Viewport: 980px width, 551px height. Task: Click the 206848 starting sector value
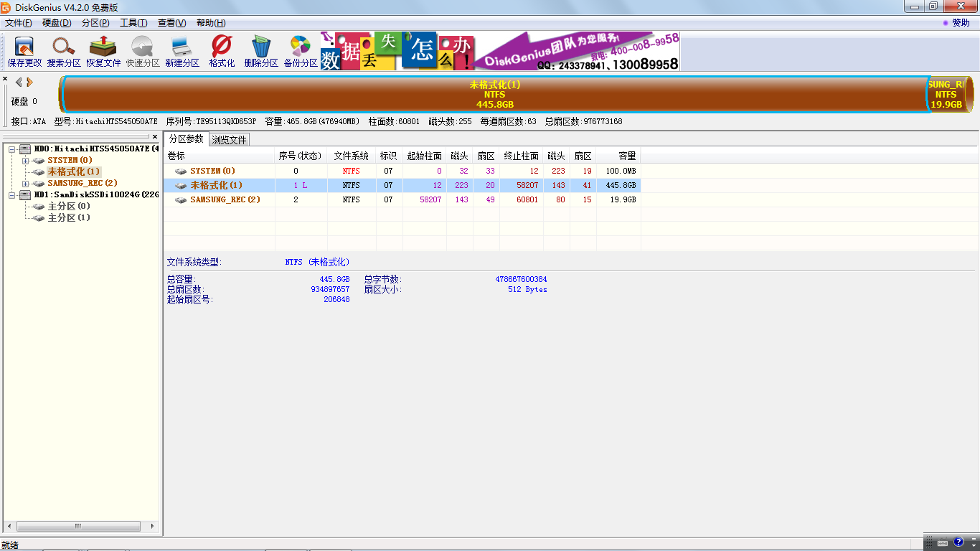(336, 299)
